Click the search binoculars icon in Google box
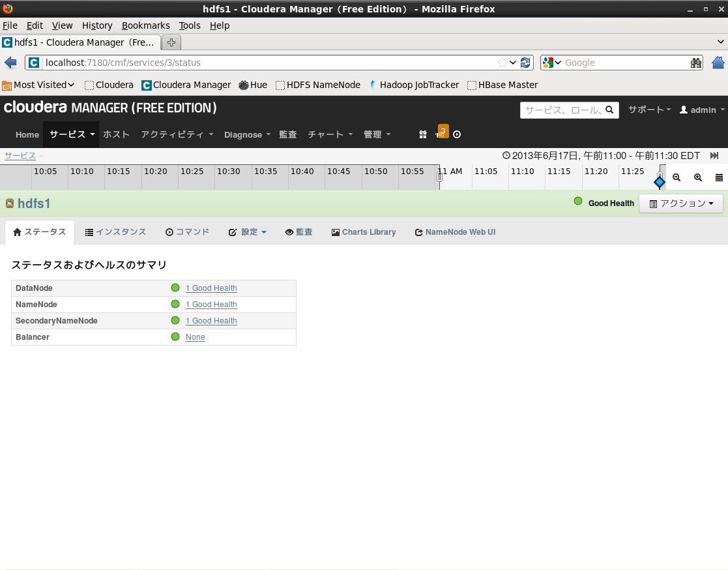The height and width of the screenshot is (570, 728). [x=695, y=63]
